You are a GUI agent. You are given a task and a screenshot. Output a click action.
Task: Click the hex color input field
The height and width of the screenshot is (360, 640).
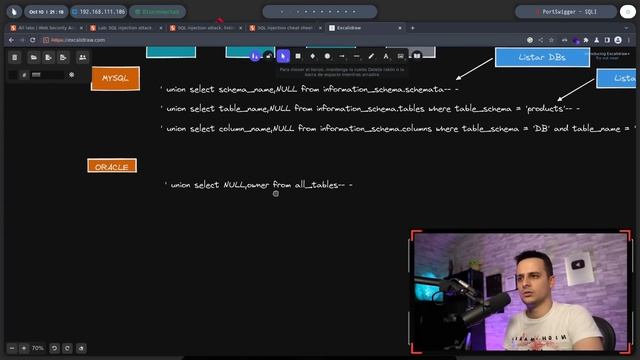tap(47, 75)
